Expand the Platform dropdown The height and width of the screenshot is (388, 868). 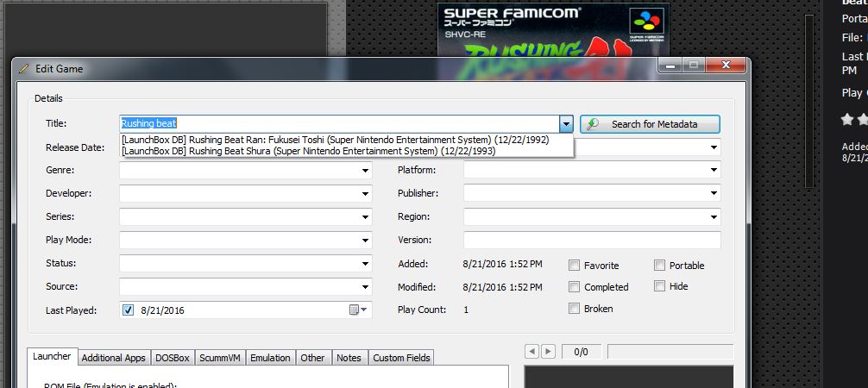[714, 171]
